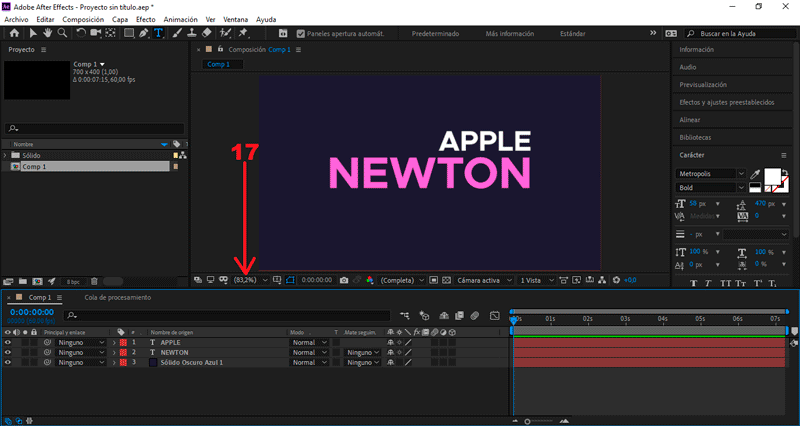Switch to the Estándar workspace
800x426 pixels.
572,34
